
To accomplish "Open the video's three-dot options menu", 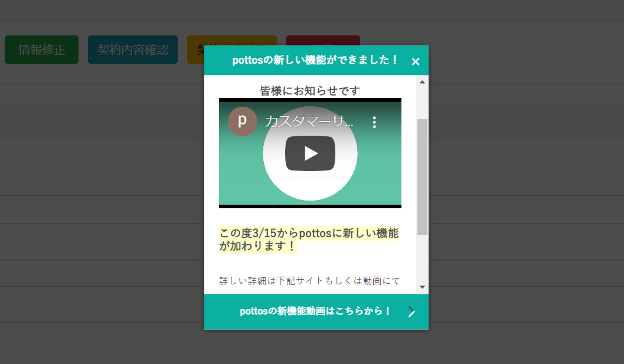I will pyautogui.click(x=374, y=122).
